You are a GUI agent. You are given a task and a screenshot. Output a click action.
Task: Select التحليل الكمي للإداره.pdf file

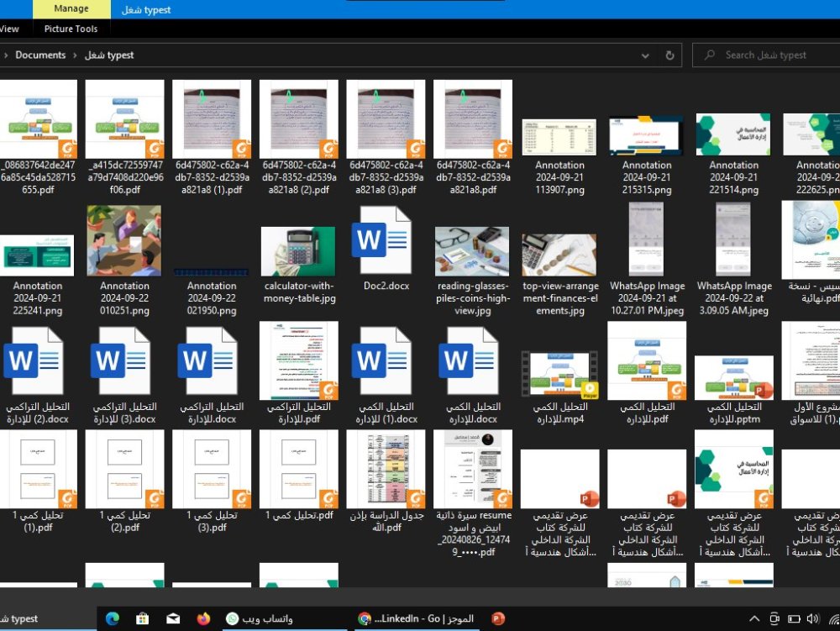(647, 373)
